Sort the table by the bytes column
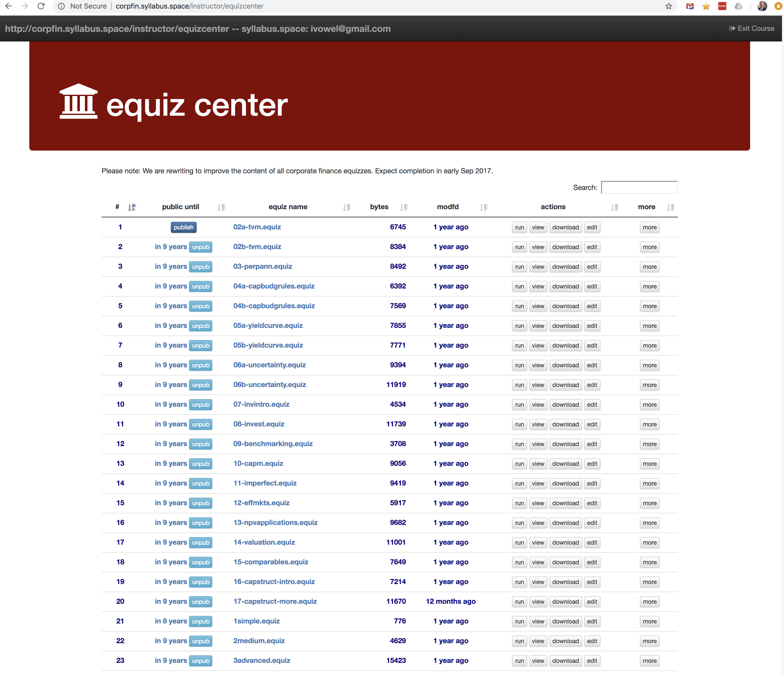Viewport: 784px width, 675px height. [379, 207]
